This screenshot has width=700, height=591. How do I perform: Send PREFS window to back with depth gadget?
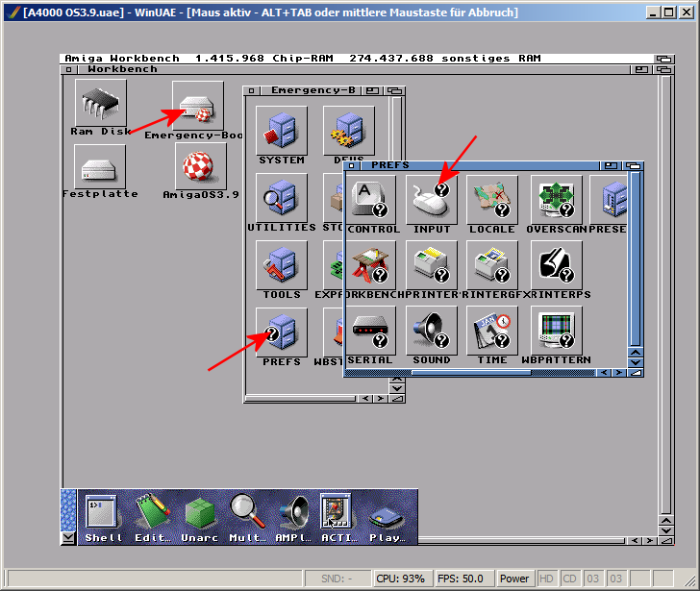pyautogui.click(x=633, y=165)
